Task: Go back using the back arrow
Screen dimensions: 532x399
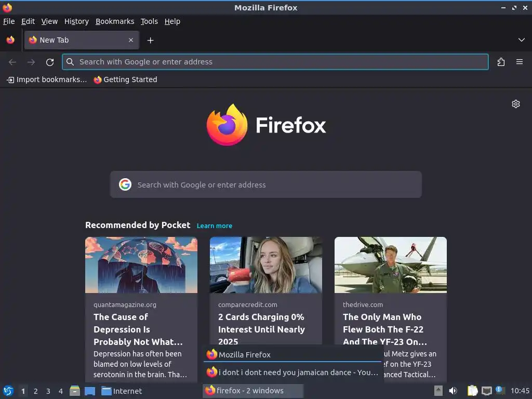Action: coord(12,62)
